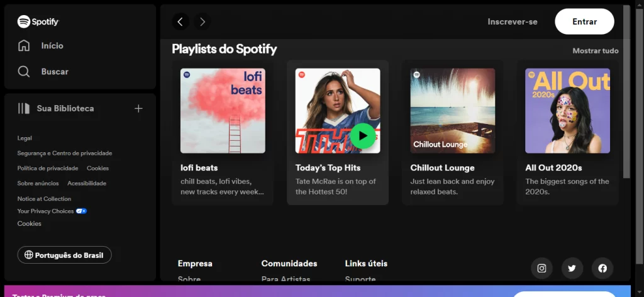Open the Instagram icon in footer
The height and width of the screenshot is (297, 644).
tap(541, 268)
